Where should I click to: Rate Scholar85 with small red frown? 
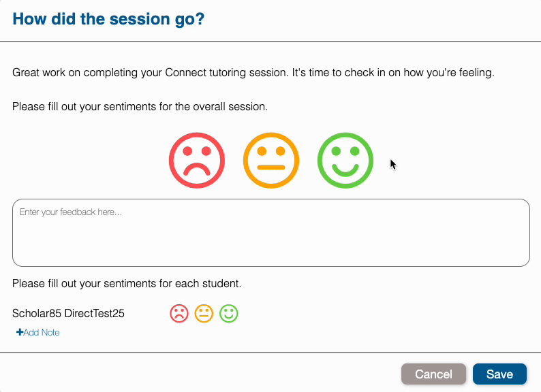coord(179,314)
